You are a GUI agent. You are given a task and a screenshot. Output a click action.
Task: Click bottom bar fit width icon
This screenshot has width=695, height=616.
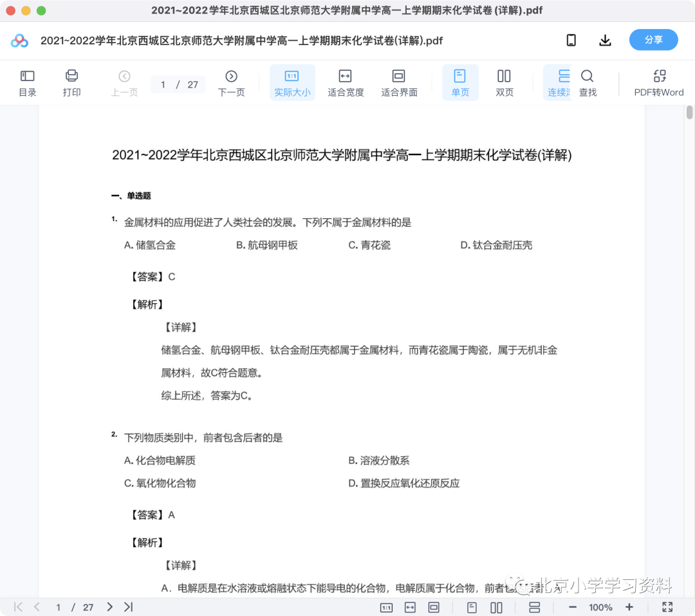coord(410,607)
